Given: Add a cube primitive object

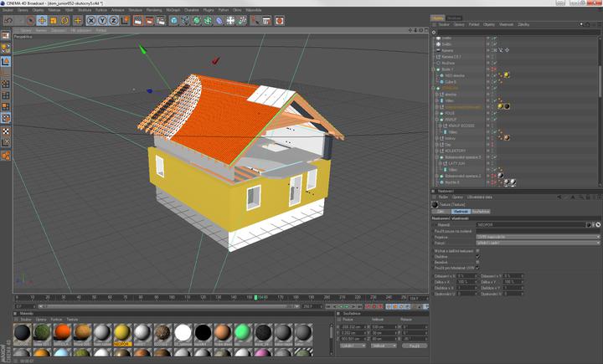Looking at the screenshot, I should [174, 20].
